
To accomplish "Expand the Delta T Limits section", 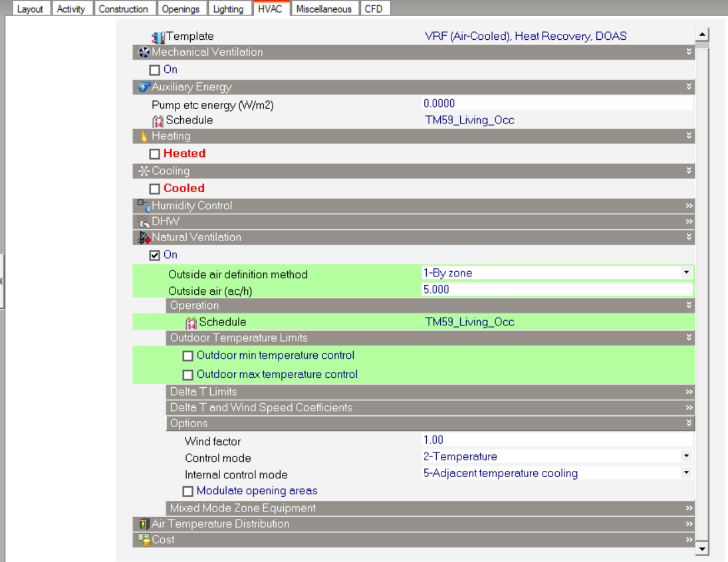I will point(689,392).
